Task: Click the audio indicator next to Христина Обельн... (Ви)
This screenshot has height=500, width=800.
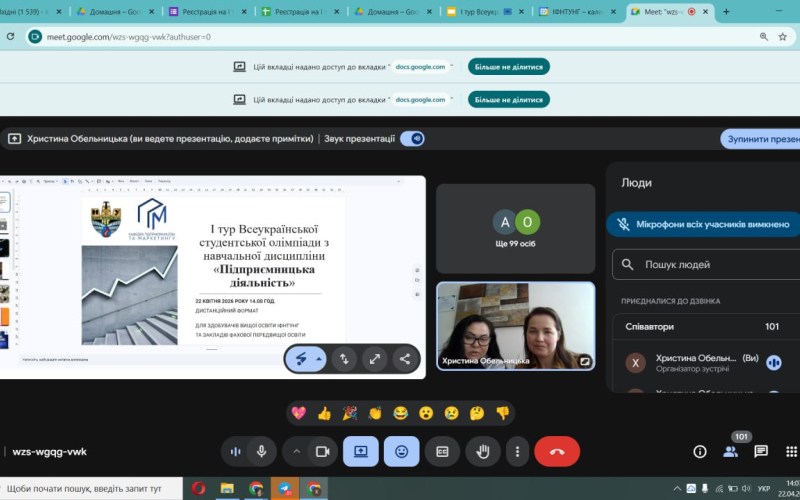Action: coord(774,363)
